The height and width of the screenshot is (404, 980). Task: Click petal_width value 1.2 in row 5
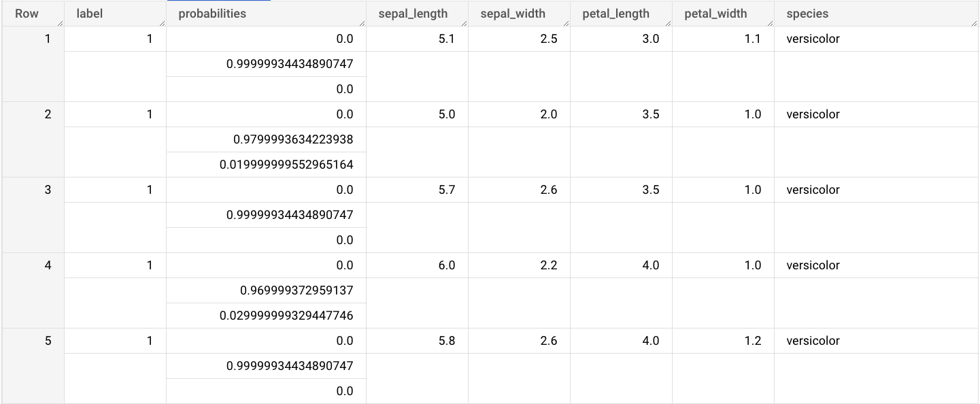click(754, 340)
